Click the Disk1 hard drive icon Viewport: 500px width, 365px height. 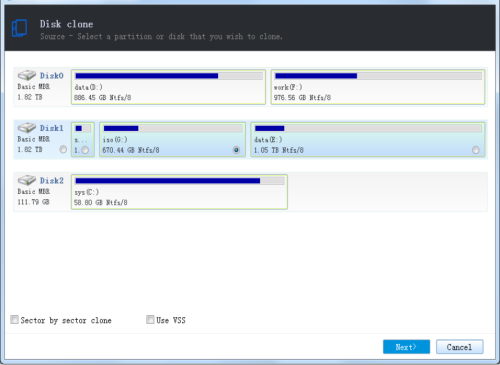[27, 128]
